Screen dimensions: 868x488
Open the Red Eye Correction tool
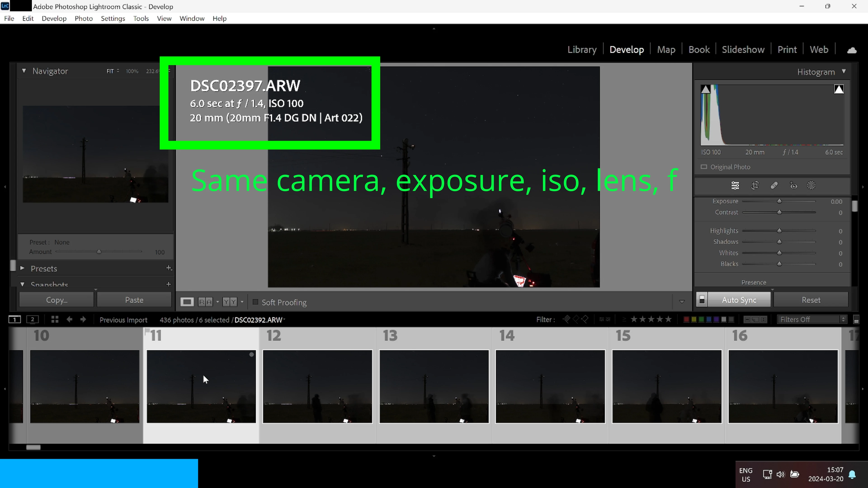coord(793,185)
